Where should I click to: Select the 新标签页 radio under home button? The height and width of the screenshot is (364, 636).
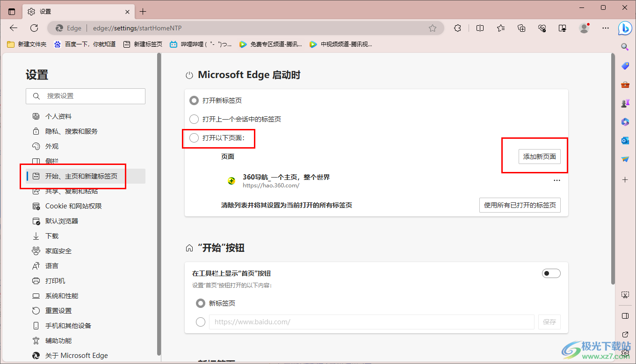click(x=201, y=303)
